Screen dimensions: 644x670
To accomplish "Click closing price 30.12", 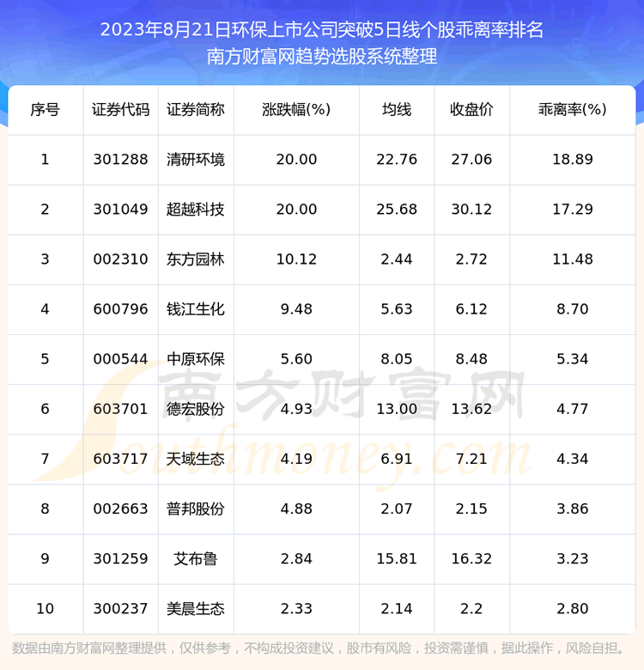I will [x=471, y=210].
